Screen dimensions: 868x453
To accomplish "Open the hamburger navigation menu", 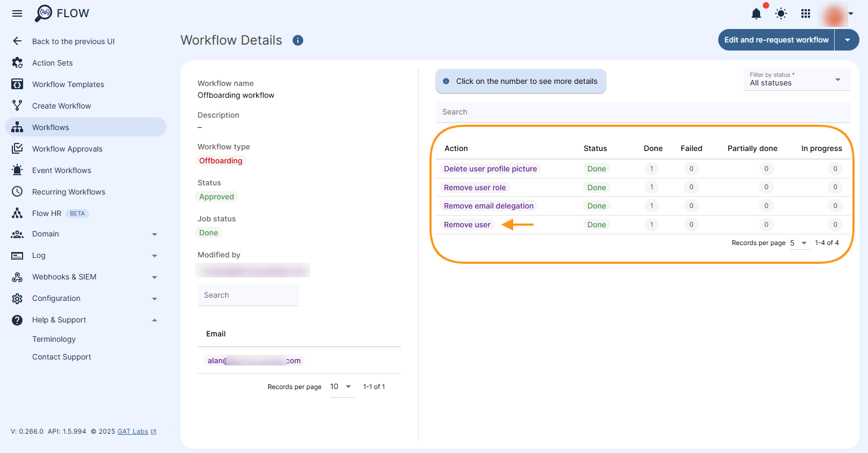I will point(17,13).
